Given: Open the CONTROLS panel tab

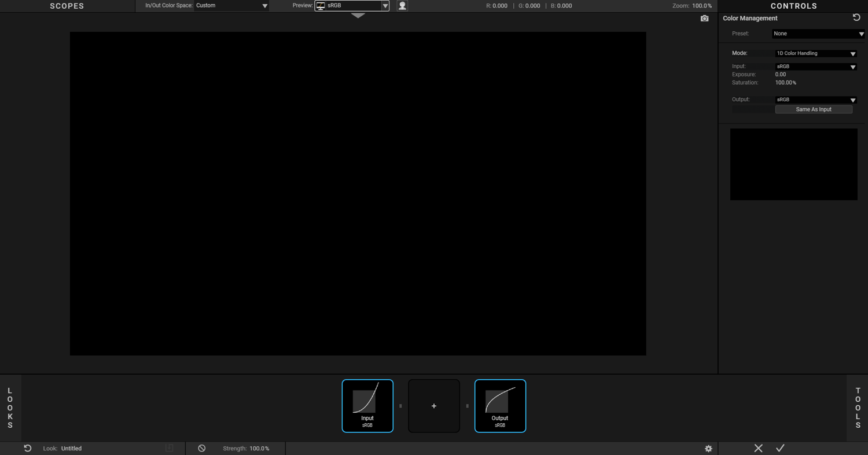Looking at the screenshot, I should pyautogui.click(x=794, y=6).
